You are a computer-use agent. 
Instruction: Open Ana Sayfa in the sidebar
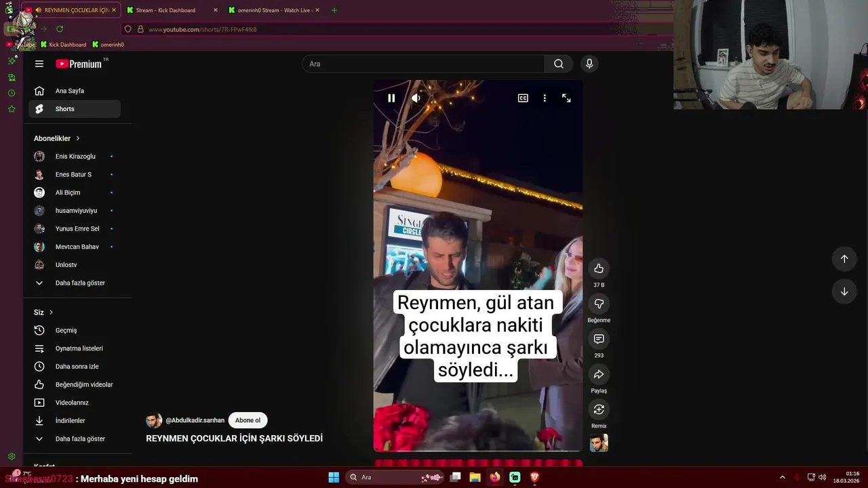75,91
